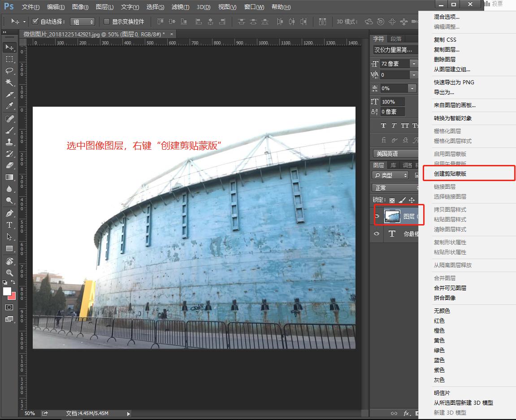Screen dimensions: 516x420
Task: Select the Lasso tool
Action: pos(9,71)
